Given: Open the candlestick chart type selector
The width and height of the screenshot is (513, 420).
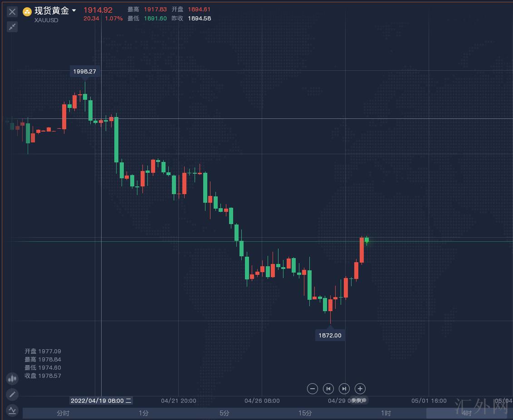Looking at the screenshot, I should (12, 378).
